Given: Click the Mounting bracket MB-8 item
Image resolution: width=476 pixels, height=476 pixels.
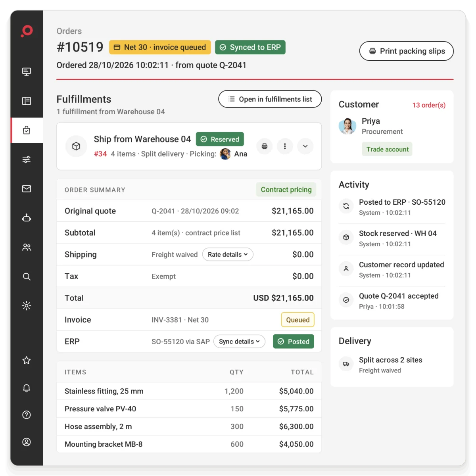Looking at the screenshot, I should pyautogui.click(x=104, y=444).
